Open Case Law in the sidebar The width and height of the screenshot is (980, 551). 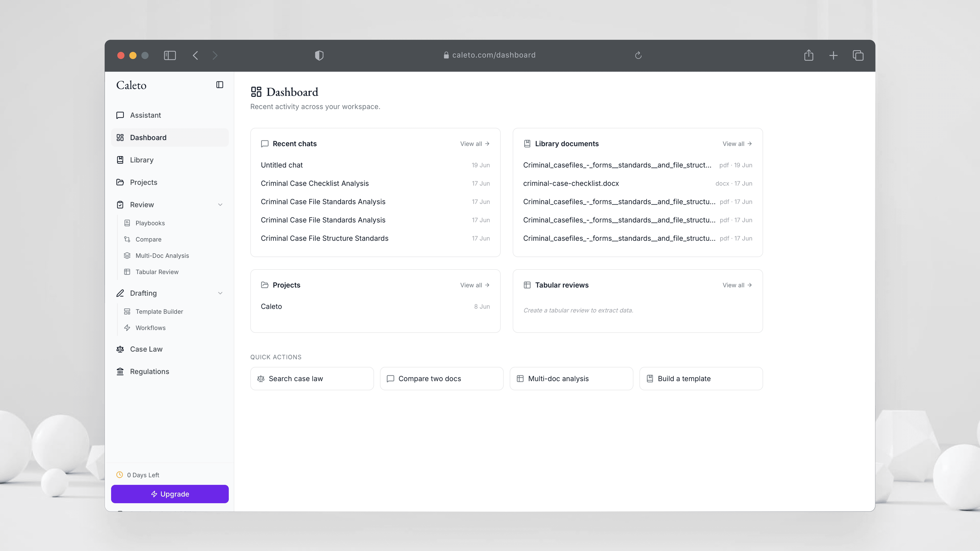pos(170,349)
